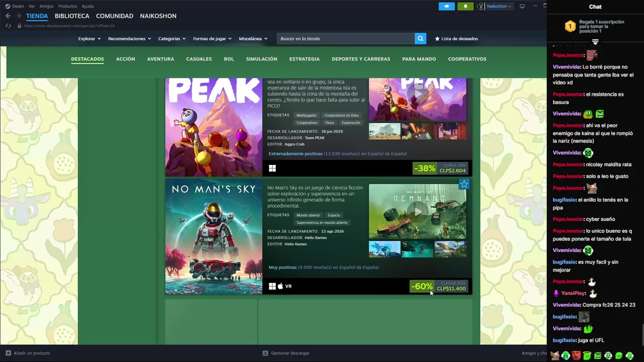The width and height of the screenshot is (644, 362).
Task: Reload the store page
Action: [x=8, y=26]
